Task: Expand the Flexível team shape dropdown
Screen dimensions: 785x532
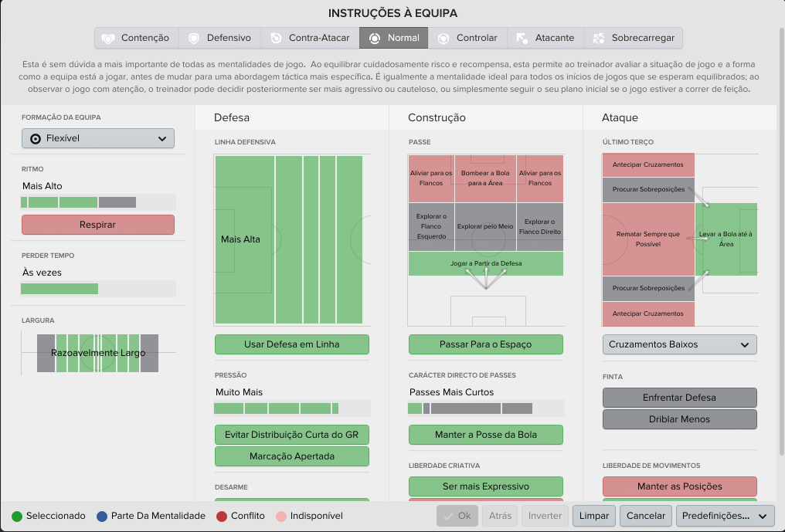Action: point(98,138)
